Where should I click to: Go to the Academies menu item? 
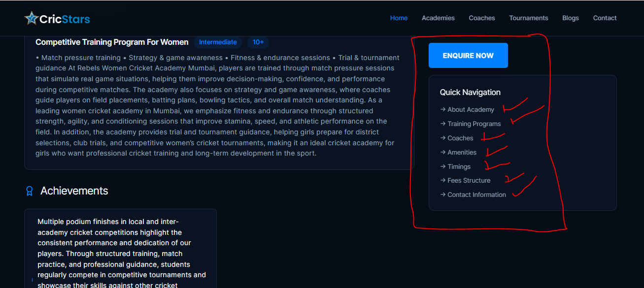tap(438, 18)
